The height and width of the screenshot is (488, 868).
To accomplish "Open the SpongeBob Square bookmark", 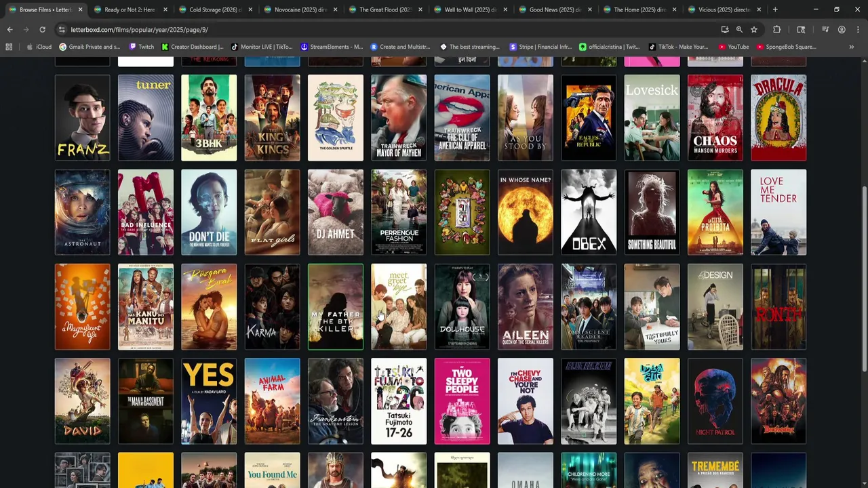I will click(786, 47).
